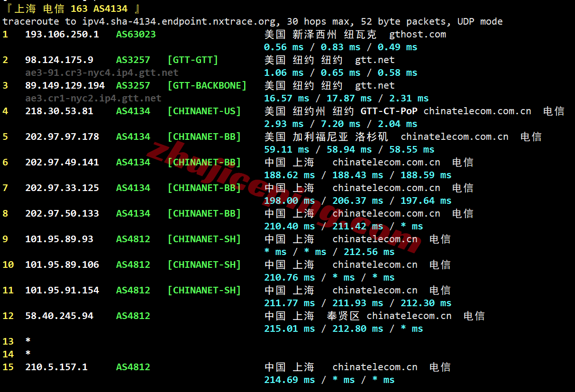
Task: Select IP address 218.30.53.81
Action: 59,111
